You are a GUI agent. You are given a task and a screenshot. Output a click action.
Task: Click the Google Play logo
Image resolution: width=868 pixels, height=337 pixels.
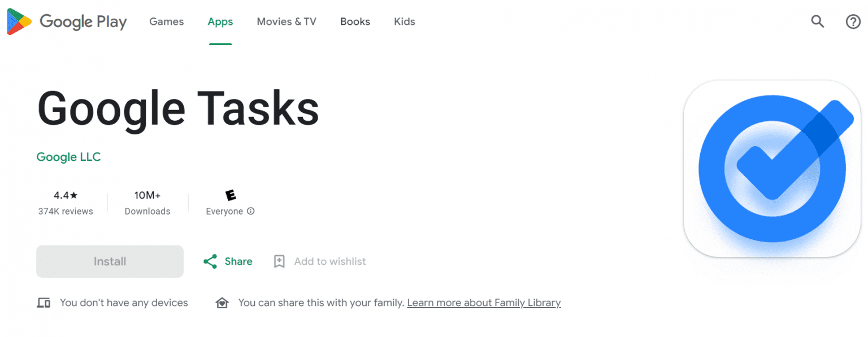pos(67,22)
